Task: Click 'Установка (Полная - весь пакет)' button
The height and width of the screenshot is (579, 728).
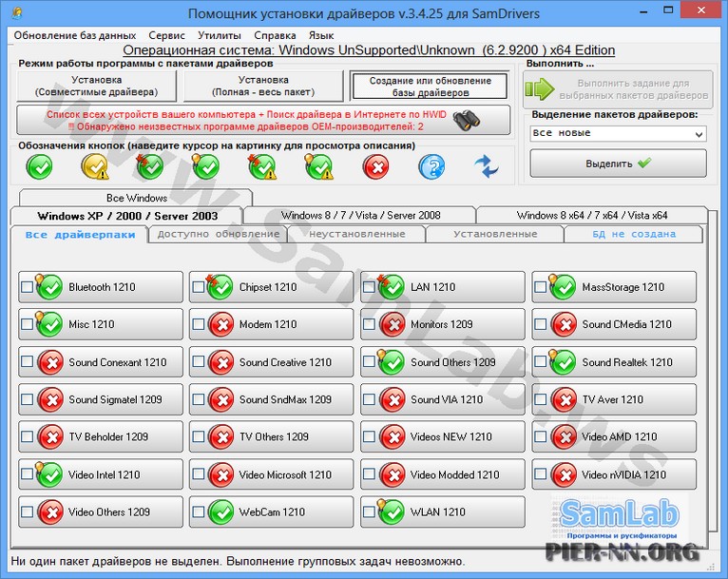Action: click(263, 86)
